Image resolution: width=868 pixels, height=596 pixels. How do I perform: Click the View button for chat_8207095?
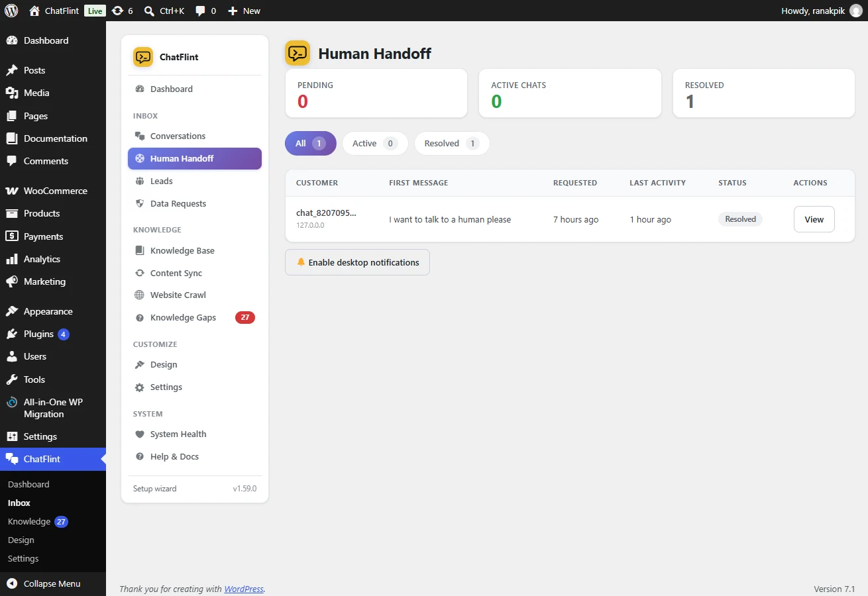point(814,219)
